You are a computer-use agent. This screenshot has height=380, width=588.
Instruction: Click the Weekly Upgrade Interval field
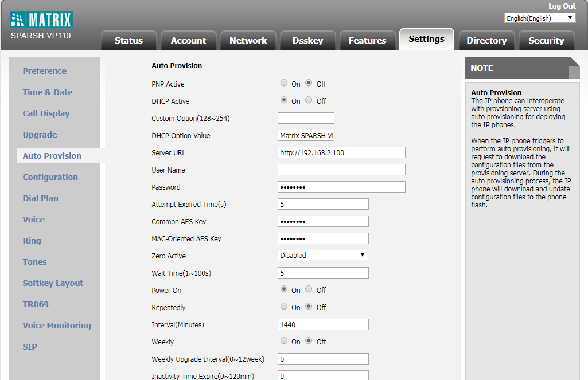[x=323, y=359]
